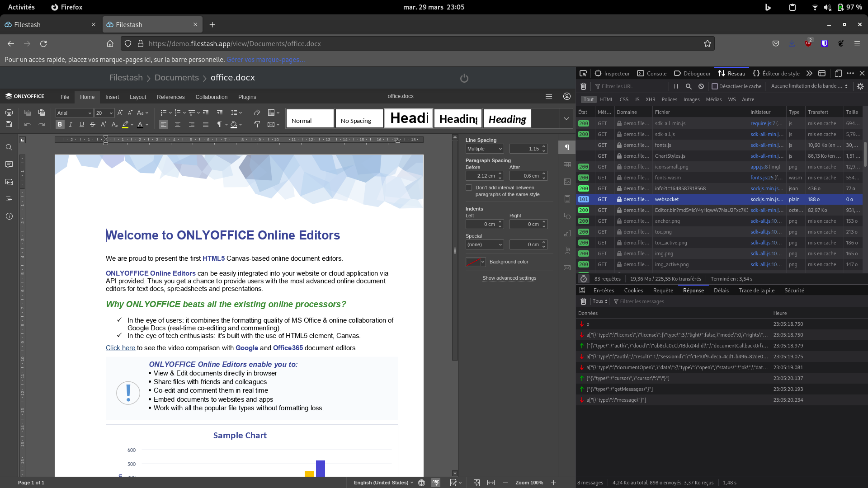The width and height of the screenshot is (868, 488).
Task: Follow the "Click here" link in the document
Action: coord(120,348)
